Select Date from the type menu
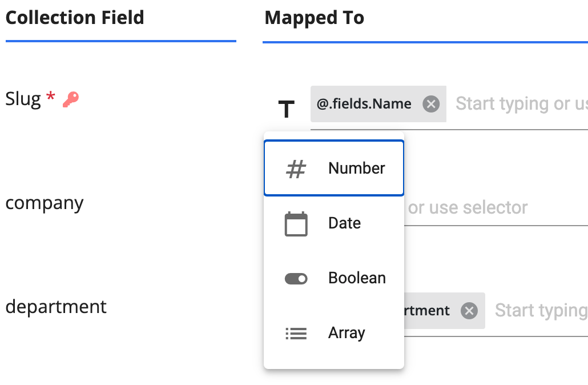 click(x=334, y=223)
